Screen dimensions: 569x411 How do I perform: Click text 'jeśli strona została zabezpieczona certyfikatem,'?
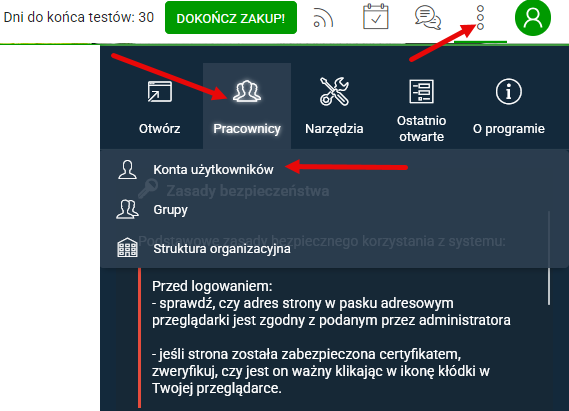click(310, 354)
